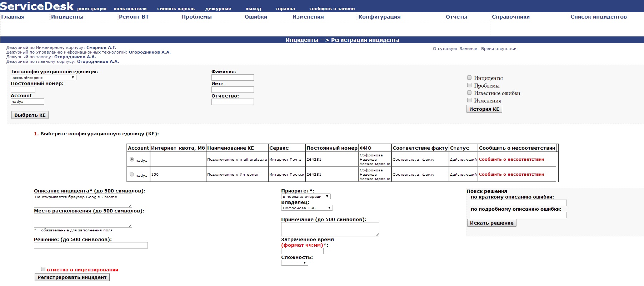The height and width of the screenshot is (286, 644).
Task: Click the Выбрать КЕ button
Action: coord(30,115)
